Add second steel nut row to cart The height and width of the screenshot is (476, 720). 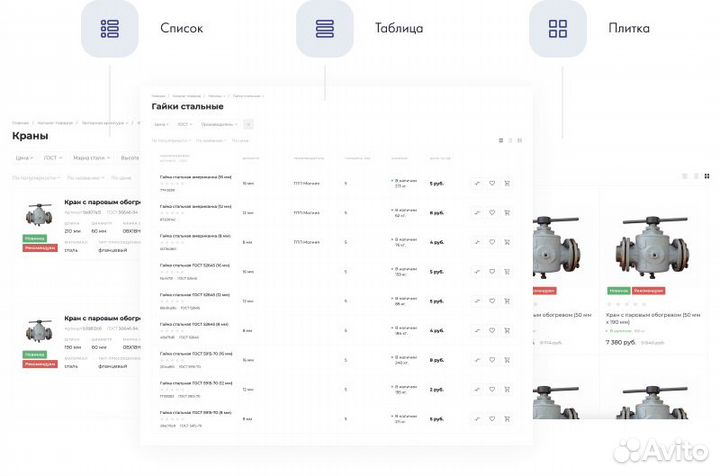507,212
